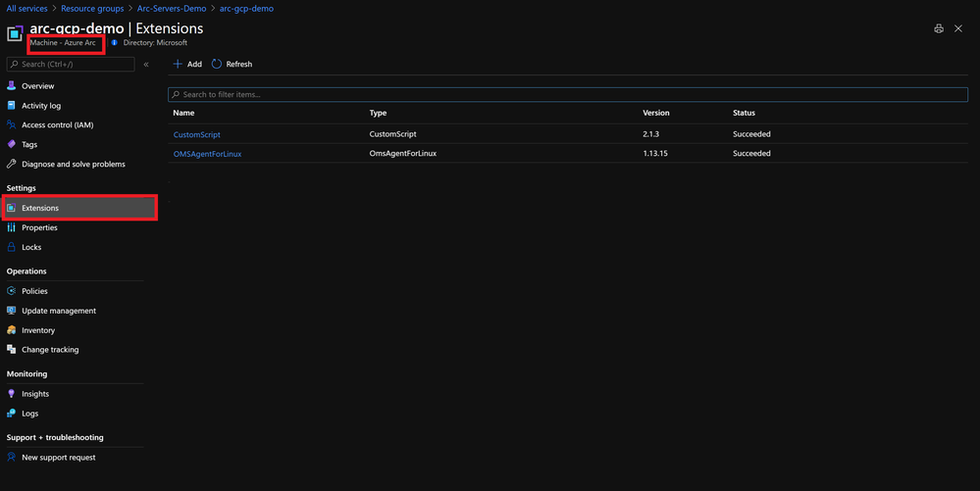The width and height of the screenshot is (980, 491).
Task: Focus the sidebar Search (Ctrl+/) box
Action: click(71, 65)
